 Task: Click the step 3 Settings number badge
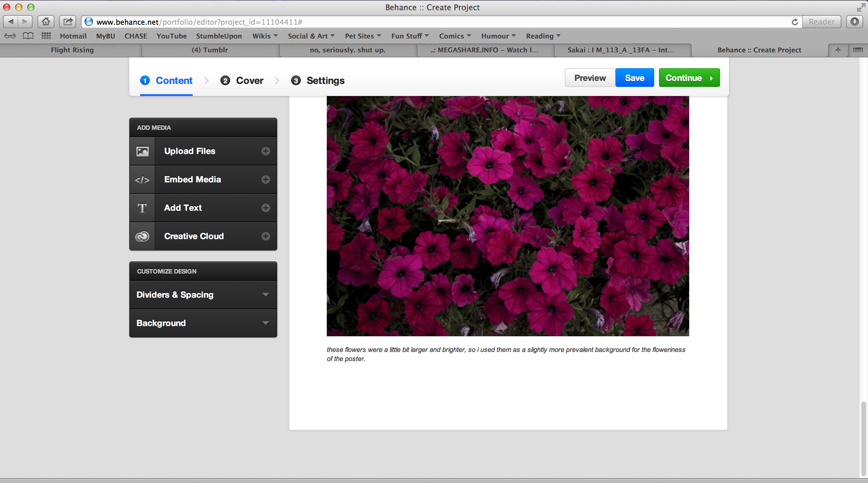[x=296, y=81]
